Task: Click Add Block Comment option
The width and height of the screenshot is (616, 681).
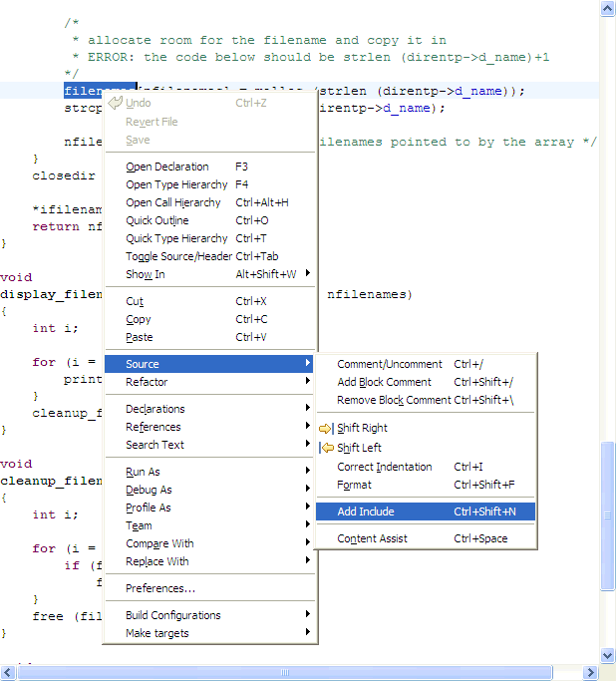Action: point(384,382)
